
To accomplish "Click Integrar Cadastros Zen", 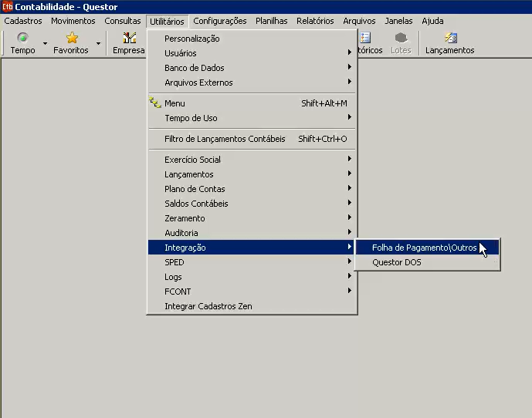I will tap(208, 306).
